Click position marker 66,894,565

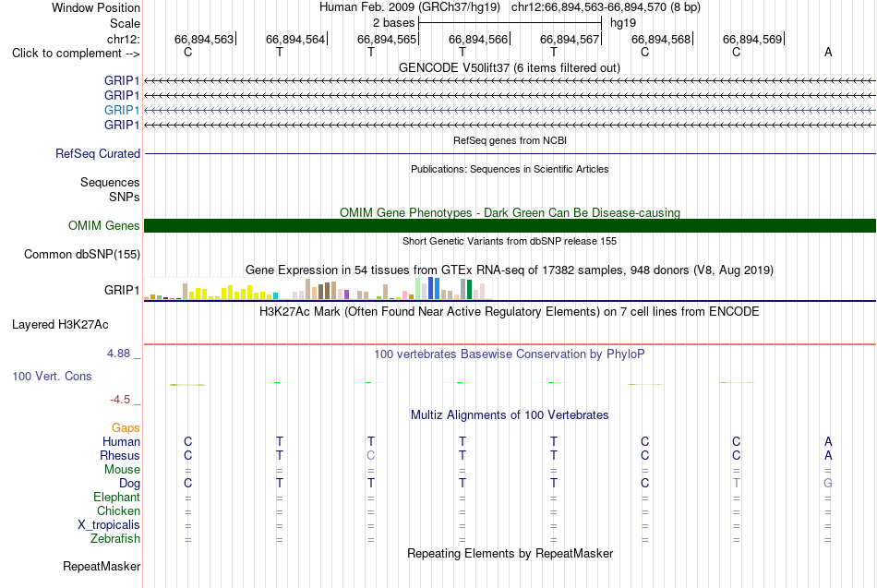pos(387,39)
